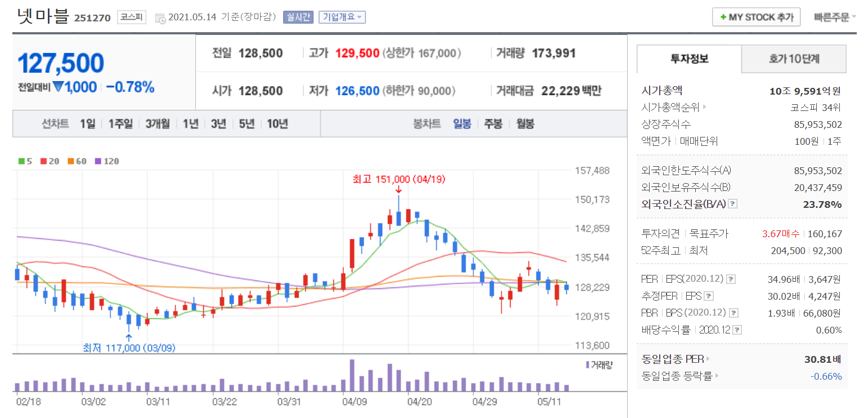Screen dimensions: 868x418
Task: Show the 월봉 monthly candle chart
Action: [x=525, y=124]
